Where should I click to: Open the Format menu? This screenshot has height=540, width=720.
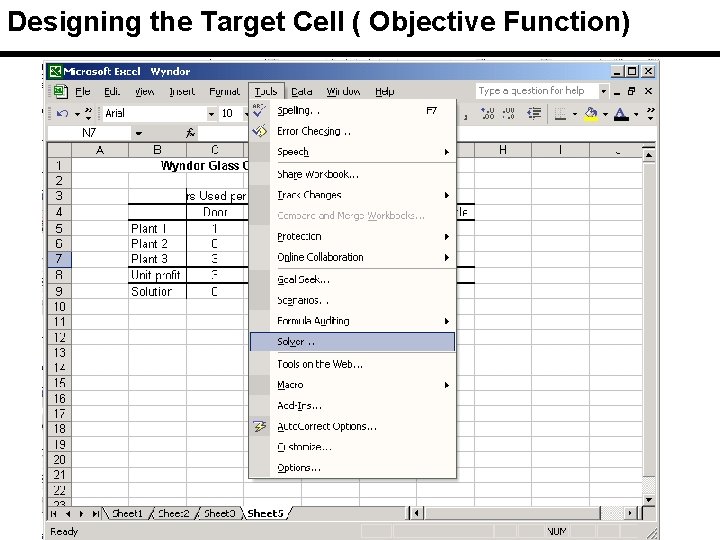225,92
